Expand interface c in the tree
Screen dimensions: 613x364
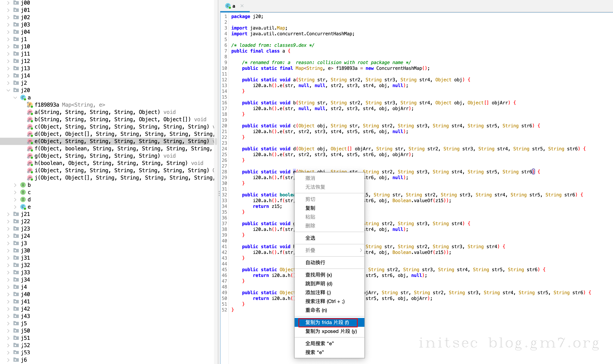pos(15,192)
